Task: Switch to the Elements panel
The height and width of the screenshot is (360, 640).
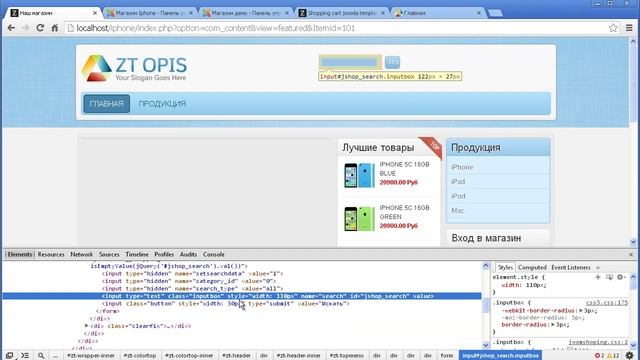Action: coord(20,254)
